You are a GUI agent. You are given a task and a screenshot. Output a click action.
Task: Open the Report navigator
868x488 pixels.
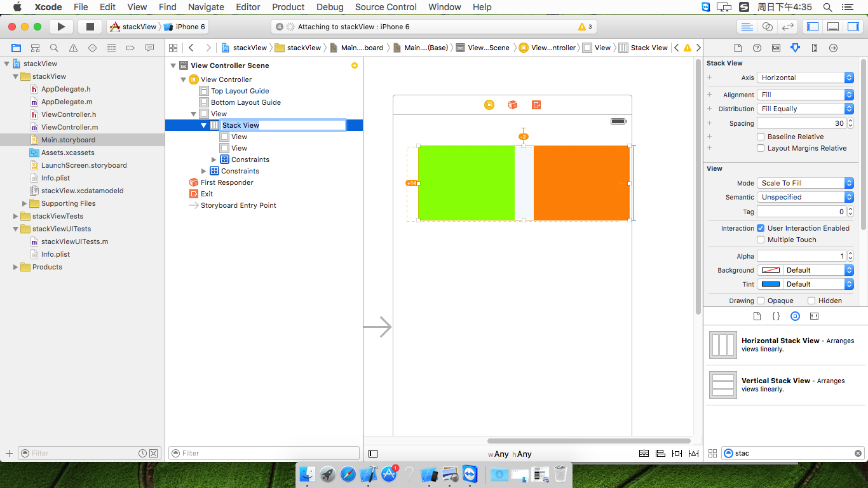coord(149,48)
